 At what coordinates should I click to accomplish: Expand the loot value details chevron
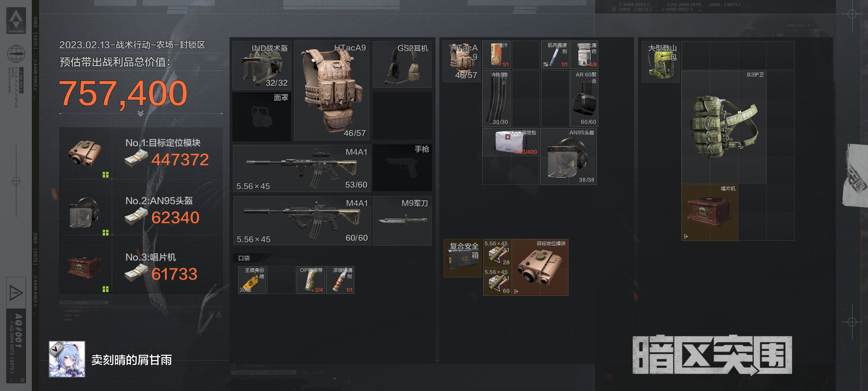140,113
